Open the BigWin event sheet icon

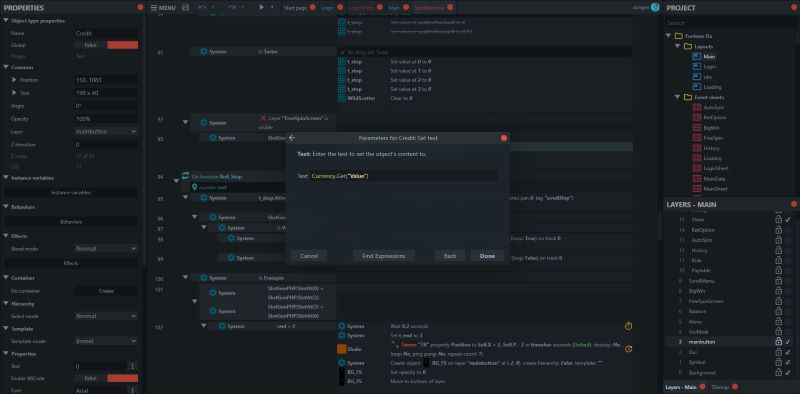tap(696, 128)
